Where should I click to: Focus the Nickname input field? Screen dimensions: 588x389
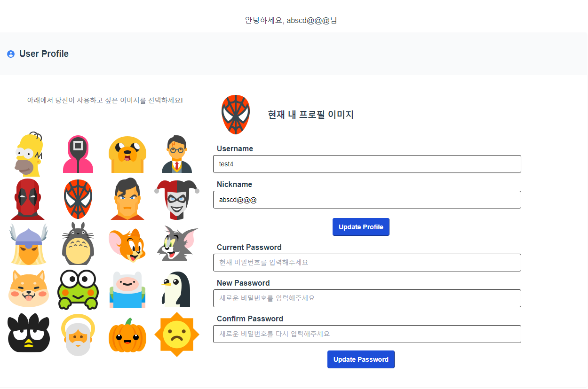click(x=367, y=200)
